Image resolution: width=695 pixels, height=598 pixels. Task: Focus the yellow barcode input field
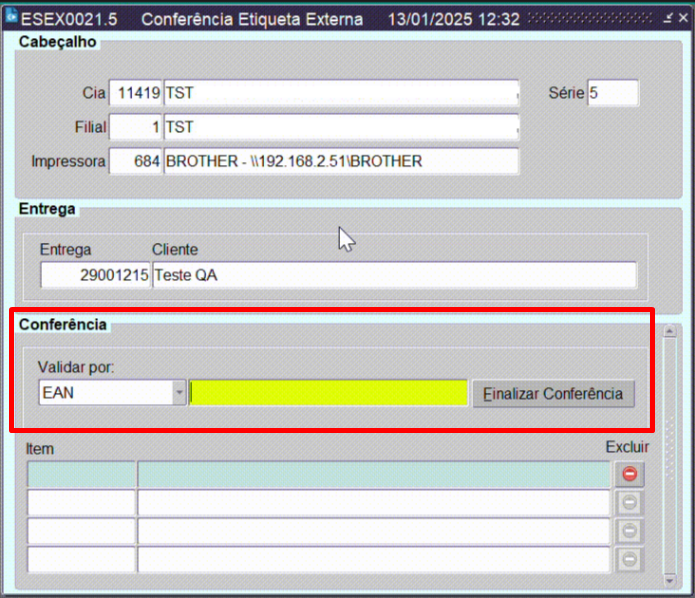click(x=328, y=393)
